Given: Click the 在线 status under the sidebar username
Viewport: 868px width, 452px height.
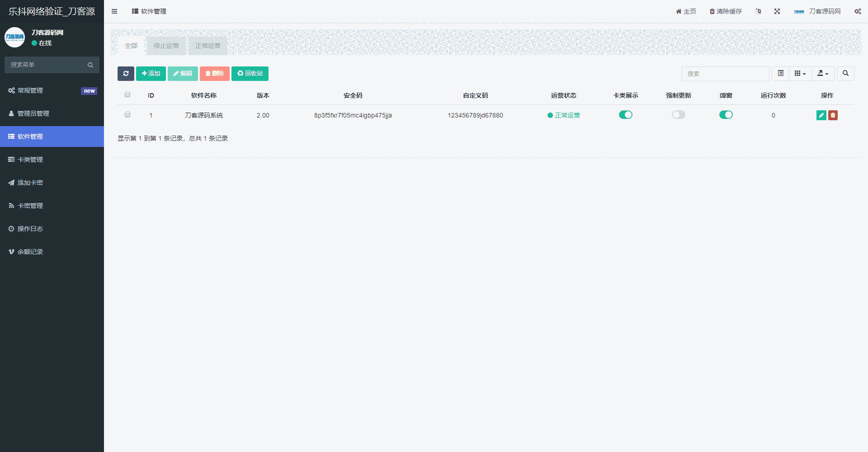Looking at the screenshot, I should (x=42, y=43).
